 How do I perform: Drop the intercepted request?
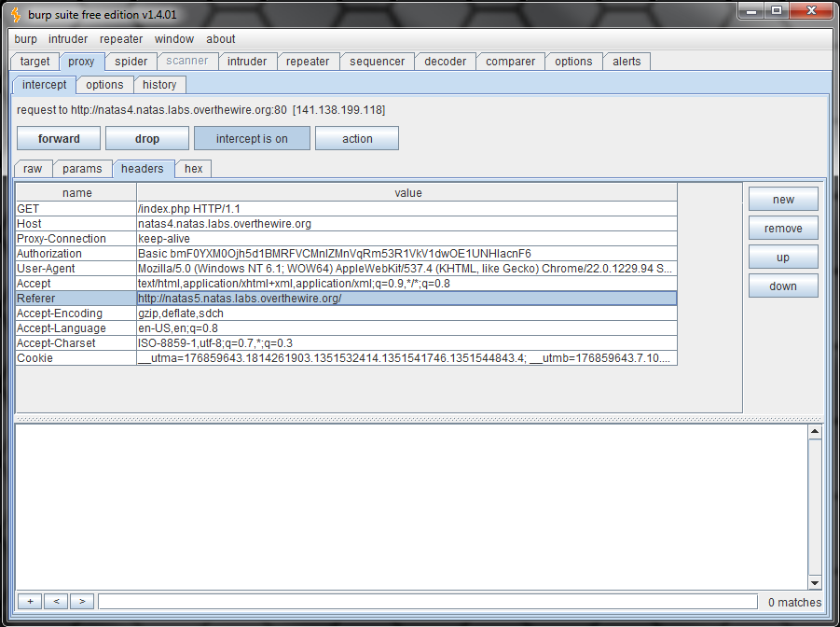[147, 138]
